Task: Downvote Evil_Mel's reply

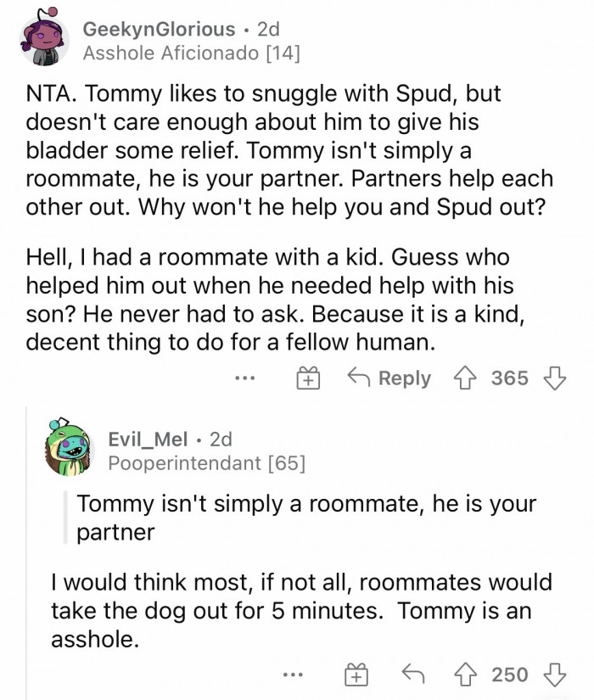Action: pyautogui.click(x=552, y=675)
